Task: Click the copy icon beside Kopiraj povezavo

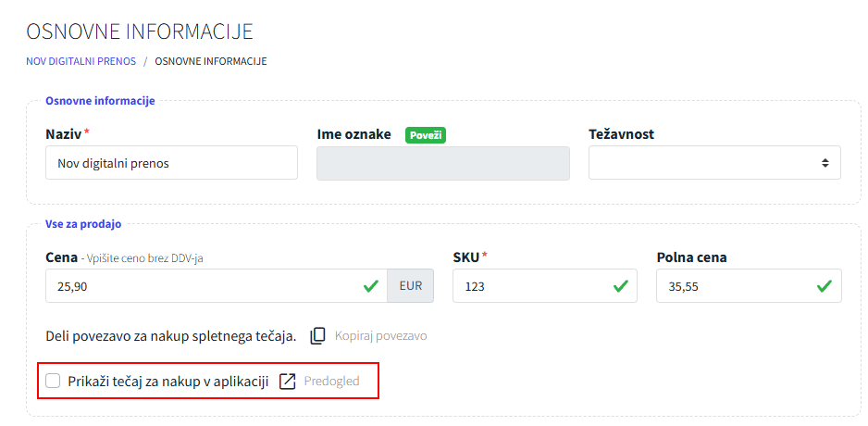Action: coord(317,335)
